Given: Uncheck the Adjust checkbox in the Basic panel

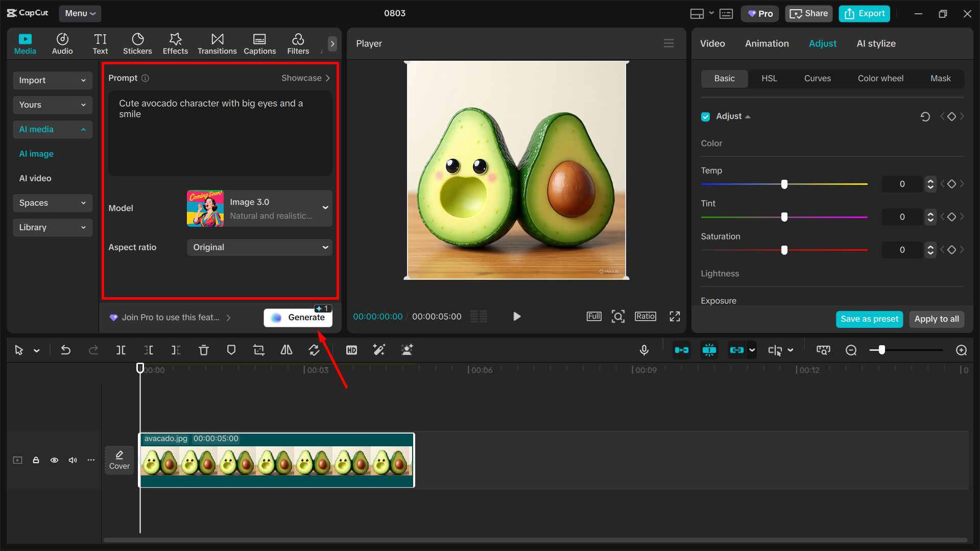Looking at the screenshot, I should (705, 116).
